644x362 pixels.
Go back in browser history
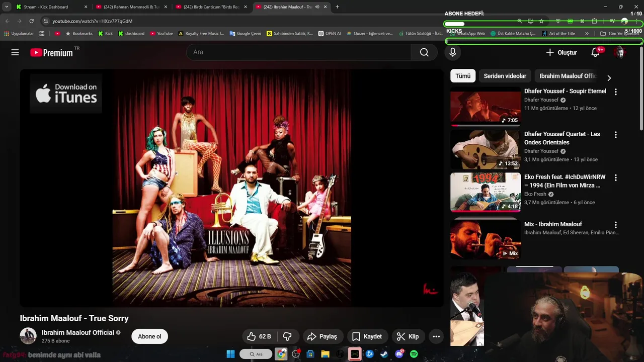pyautogui.click(x=7, y=21)
